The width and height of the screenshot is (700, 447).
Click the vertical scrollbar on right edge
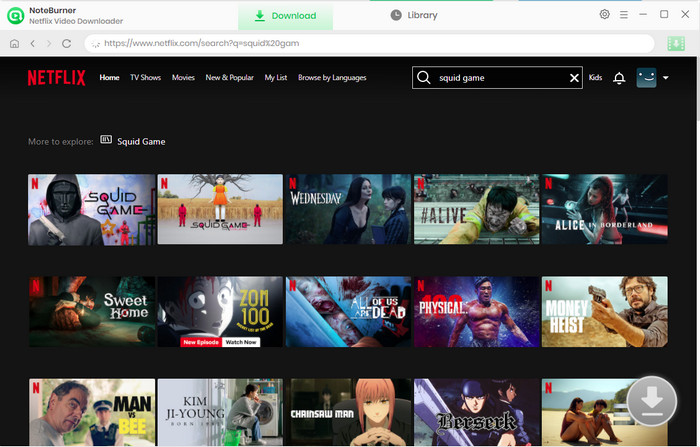pos(698,89)
